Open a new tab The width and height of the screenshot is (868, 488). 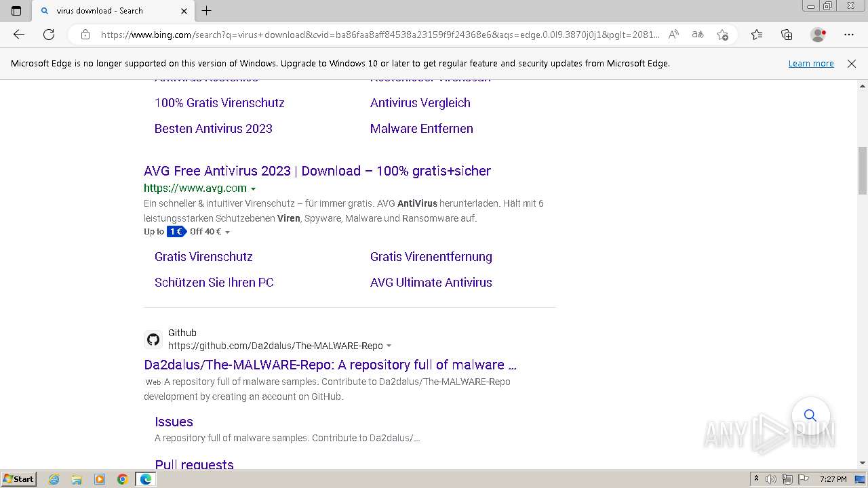[x=207, y=11]
